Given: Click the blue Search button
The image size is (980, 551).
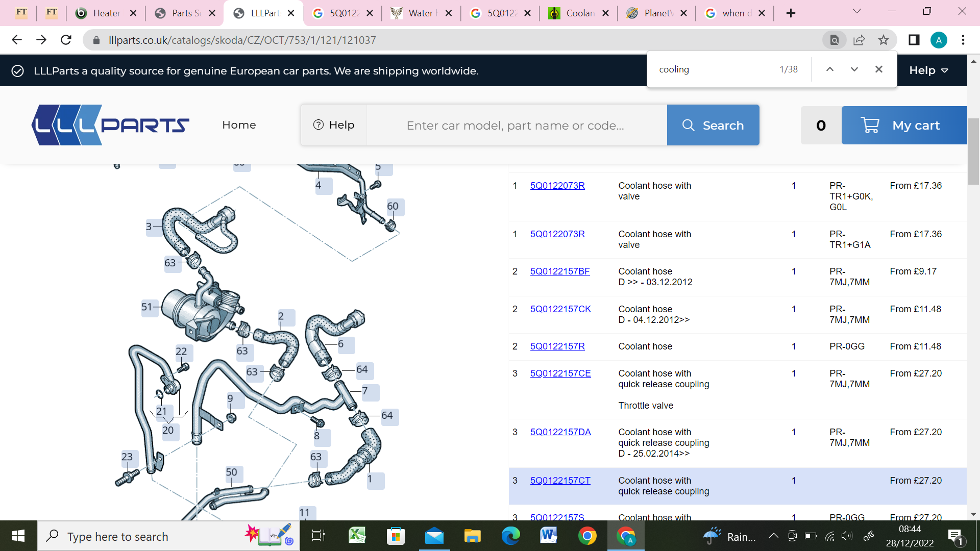Looking at the screenshot, I should click(x=713, y=125).
